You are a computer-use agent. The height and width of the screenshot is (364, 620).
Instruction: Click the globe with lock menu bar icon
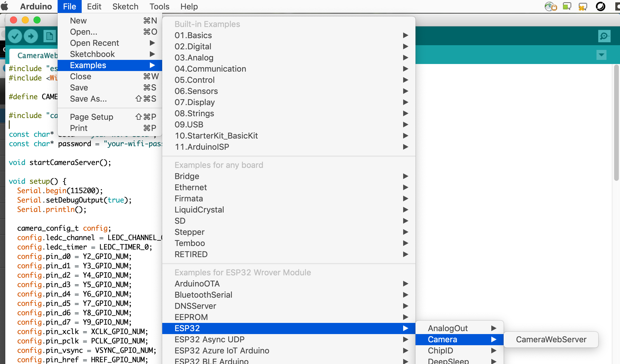(551, 6)
